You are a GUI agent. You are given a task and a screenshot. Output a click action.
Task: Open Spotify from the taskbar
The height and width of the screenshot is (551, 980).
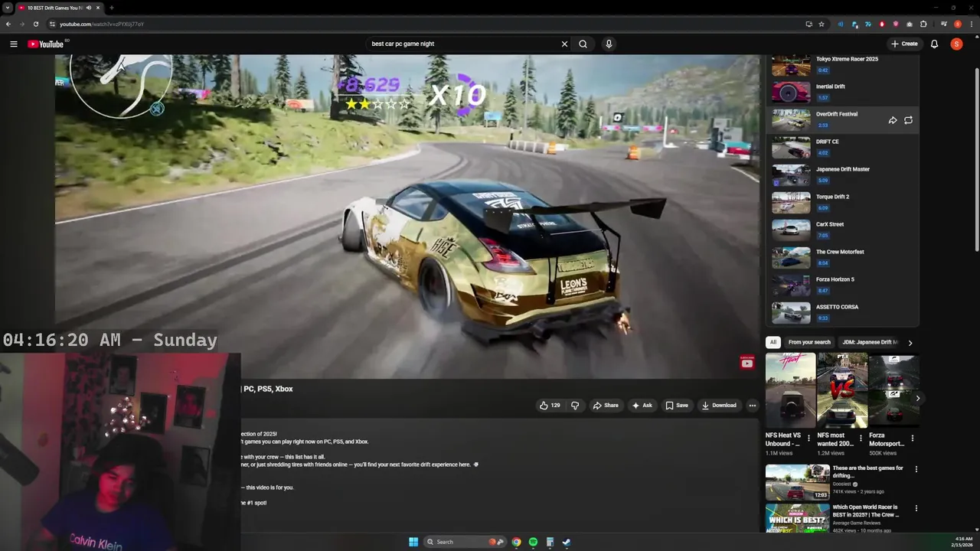[x=533, y=542]
